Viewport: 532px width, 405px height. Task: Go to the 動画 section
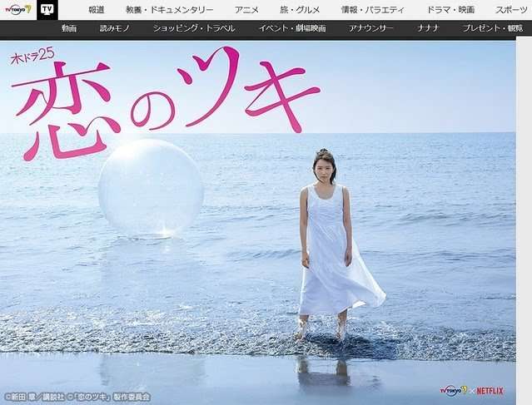69,28
